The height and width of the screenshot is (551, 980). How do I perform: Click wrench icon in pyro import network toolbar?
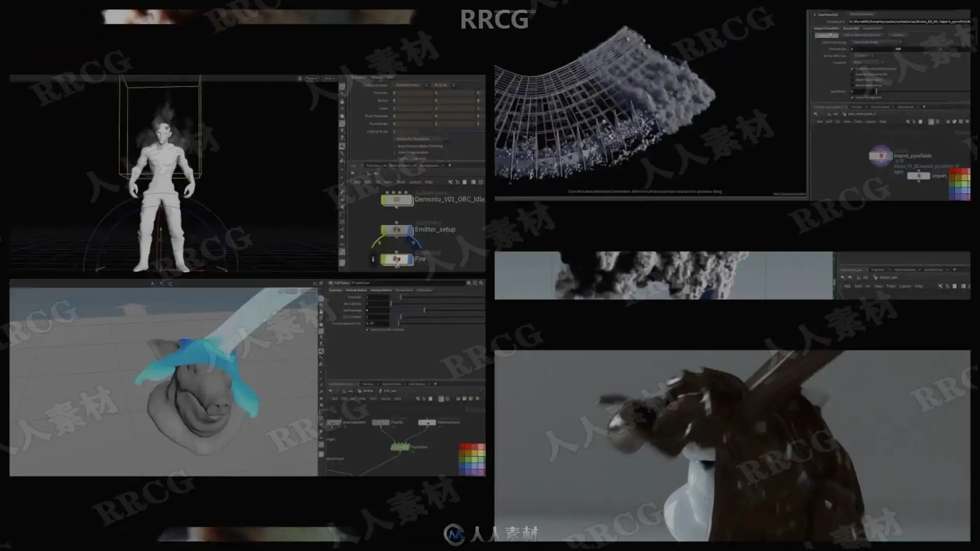coord(908,121)
